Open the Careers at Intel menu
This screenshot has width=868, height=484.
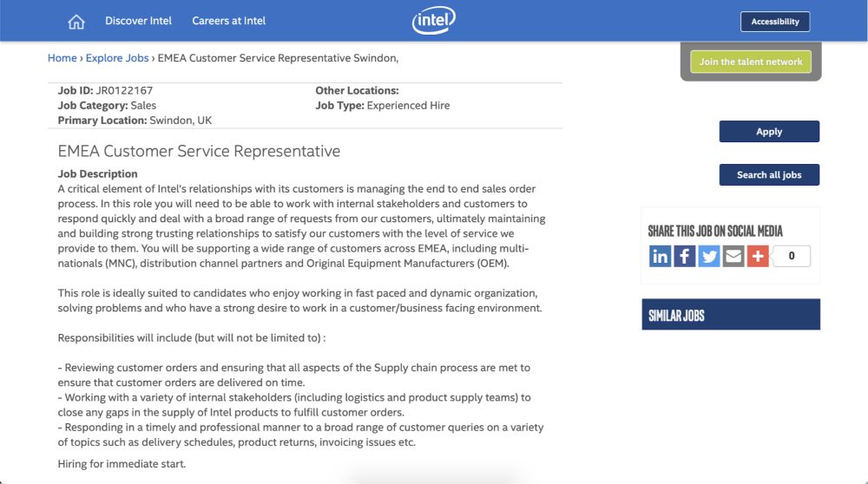(228, 21)
